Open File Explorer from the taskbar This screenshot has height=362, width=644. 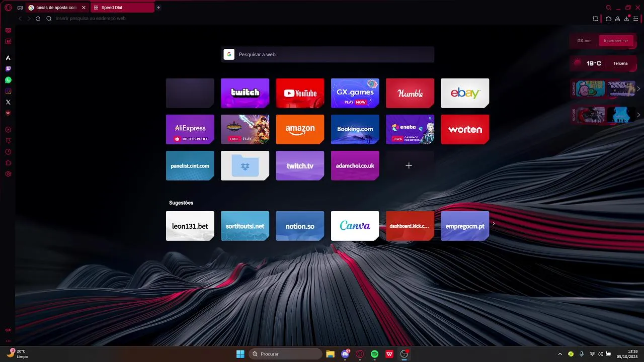coord(330,354)
